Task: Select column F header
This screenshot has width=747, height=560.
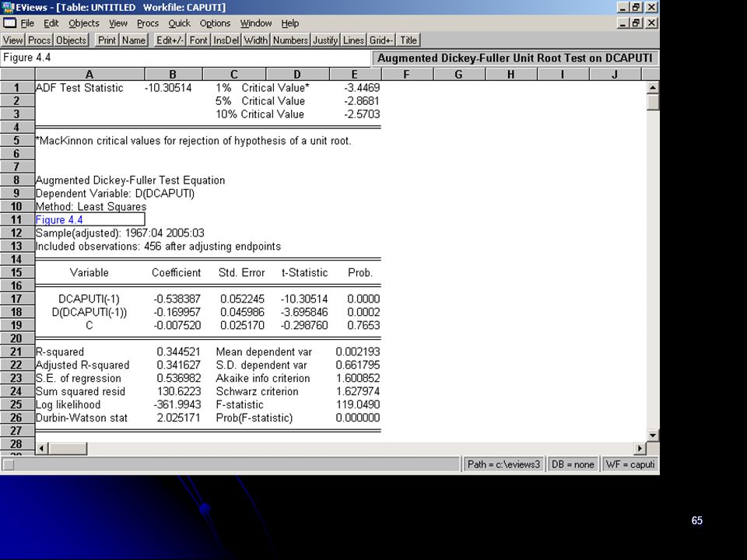Action: point(407,75)
